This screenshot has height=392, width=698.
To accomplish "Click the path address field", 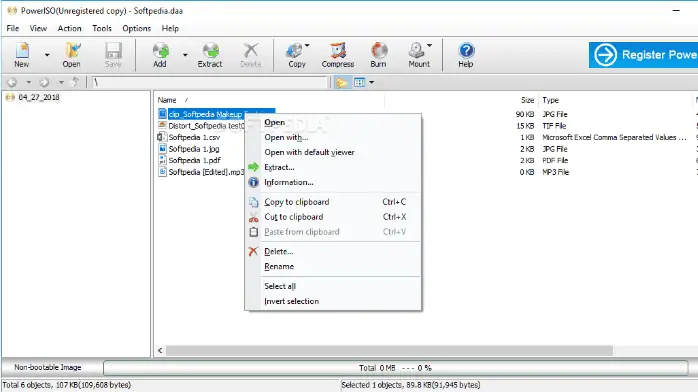I will [x=210, y=82].
